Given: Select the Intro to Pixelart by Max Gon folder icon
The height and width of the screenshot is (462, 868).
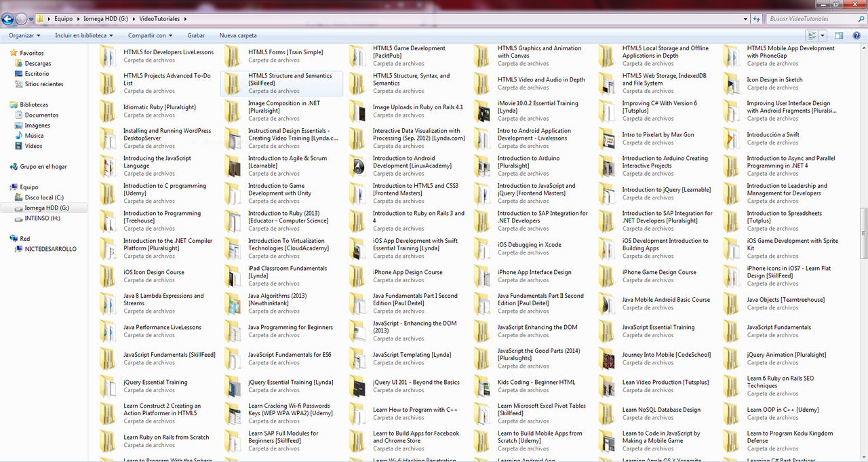Looking at the screenshot, I should pos(608,138).
